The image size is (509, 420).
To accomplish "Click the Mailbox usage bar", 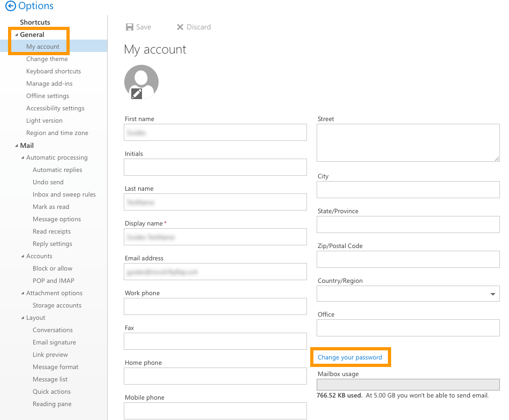I will click(x=408, y=384).
